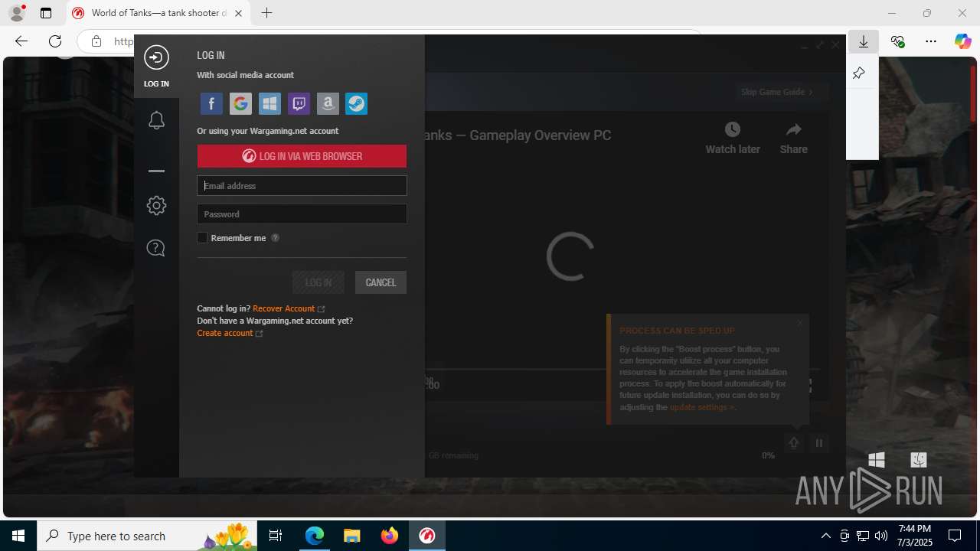Open the support question-mark icon
Viewport: 980px width, 551px height.
(156, 248)
